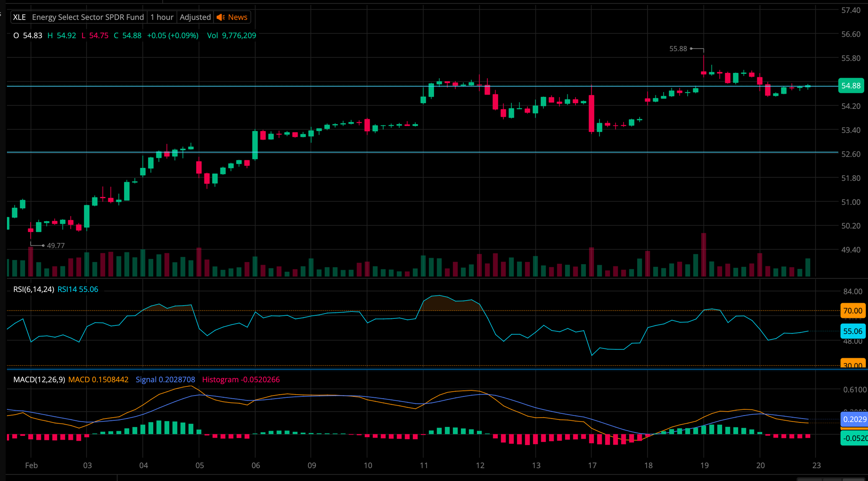Click the 55.88 high price marker
Image resolution: width=868 pixels, height=481 pixels.
pos(678,49)
